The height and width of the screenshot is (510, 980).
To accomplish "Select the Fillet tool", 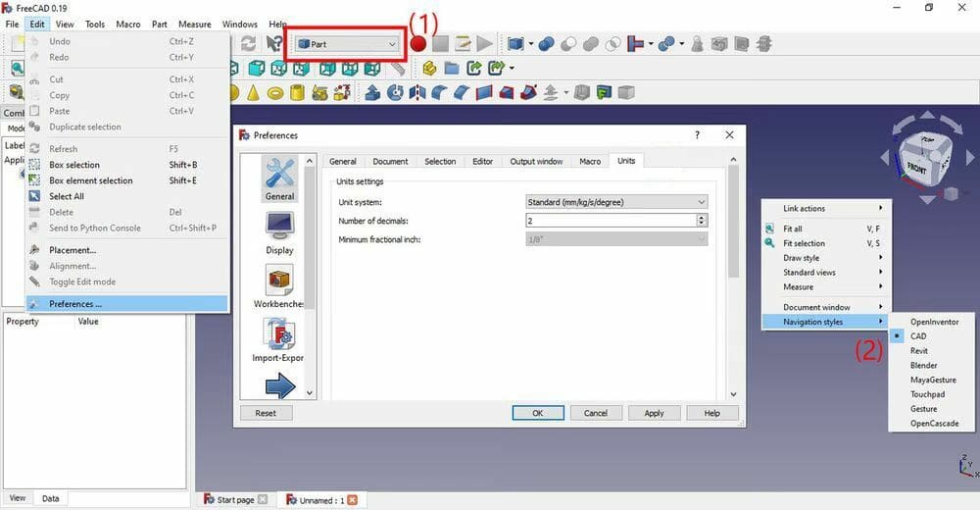I will (439, 92).
